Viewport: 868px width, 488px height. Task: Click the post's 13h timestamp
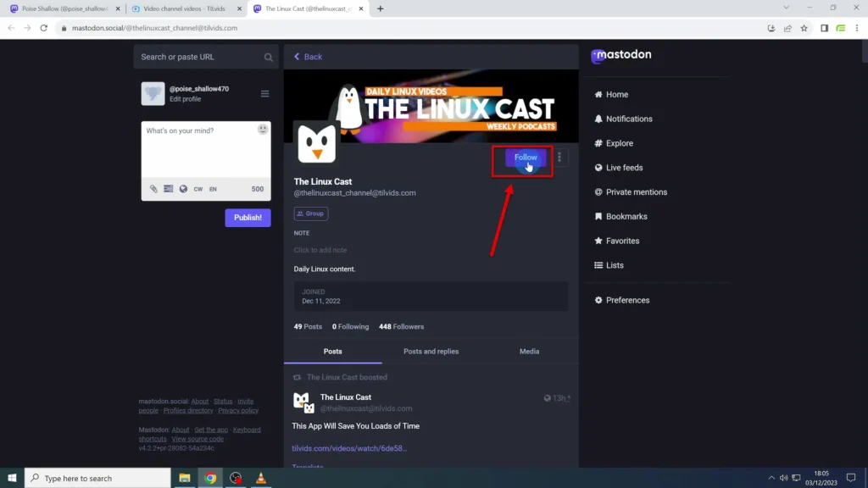(560, 398)
